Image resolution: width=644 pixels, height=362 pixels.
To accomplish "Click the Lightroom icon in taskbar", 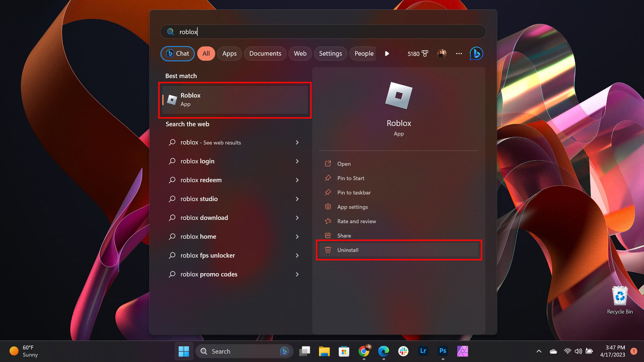I will tap(423, 351).
